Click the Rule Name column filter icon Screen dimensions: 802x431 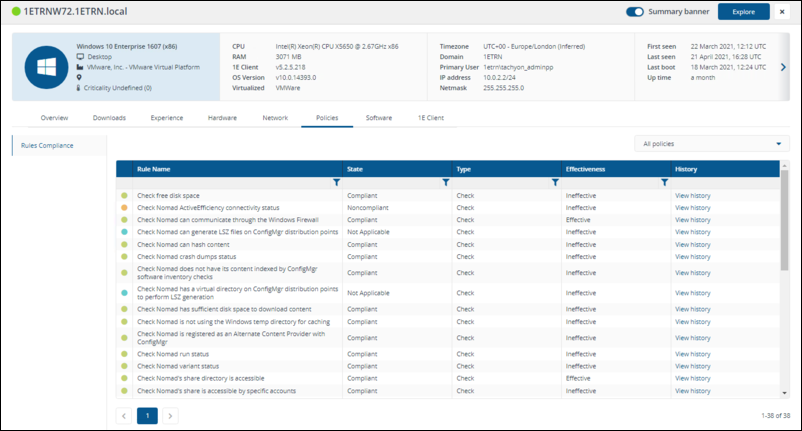click(x=335, y=183)
